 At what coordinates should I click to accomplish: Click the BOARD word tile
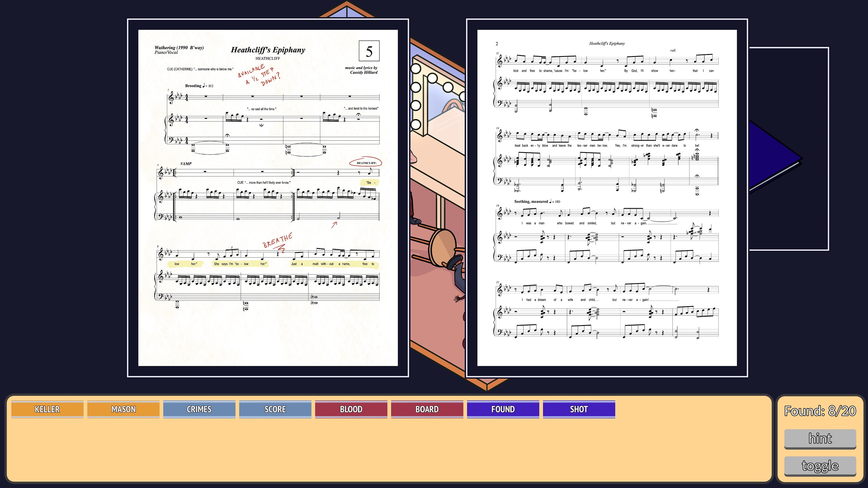click(x=427, y=409)
